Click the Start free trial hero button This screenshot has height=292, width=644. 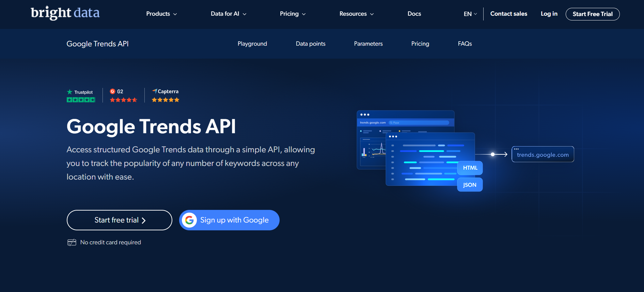(x=120, y=220)
